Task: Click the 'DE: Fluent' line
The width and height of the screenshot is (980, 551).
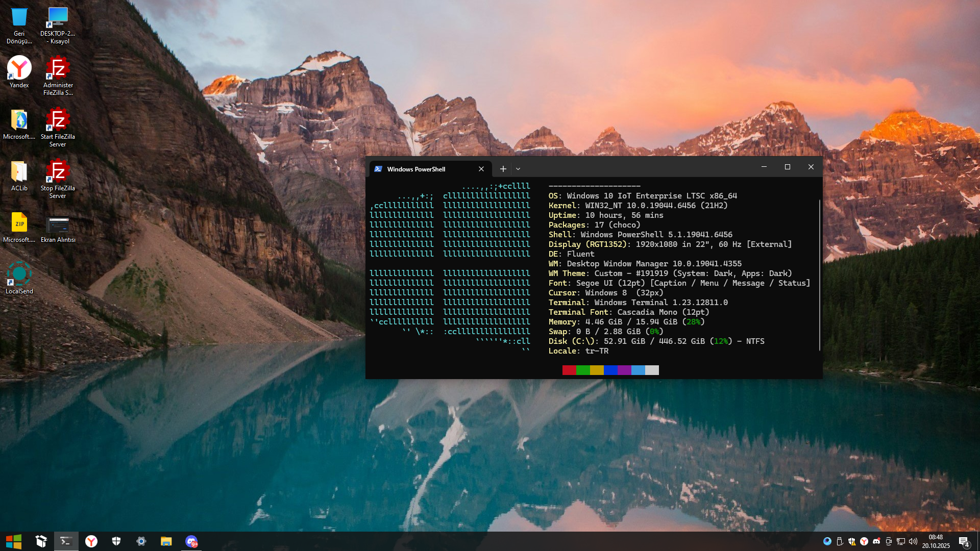Action: tap(571, 254)
